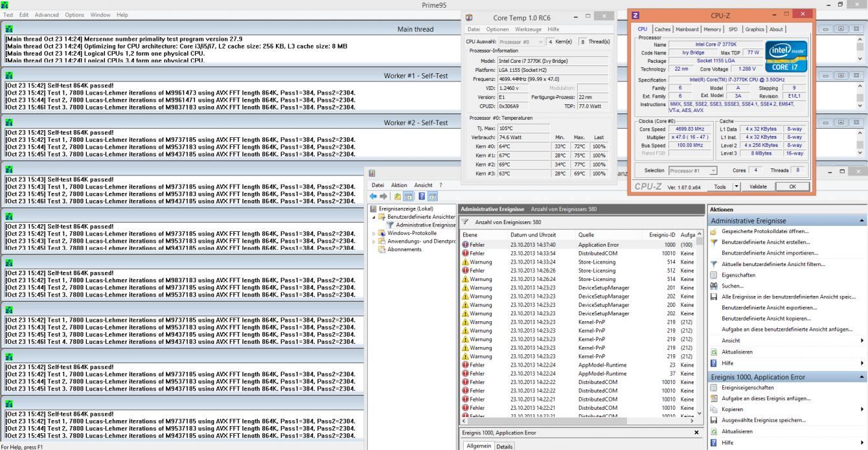Viewport: 868px width, 450px height.
Task: Click 'Benutzerdefinierte Ansicht kopieren...' action
Action: (x=766, y=319)
